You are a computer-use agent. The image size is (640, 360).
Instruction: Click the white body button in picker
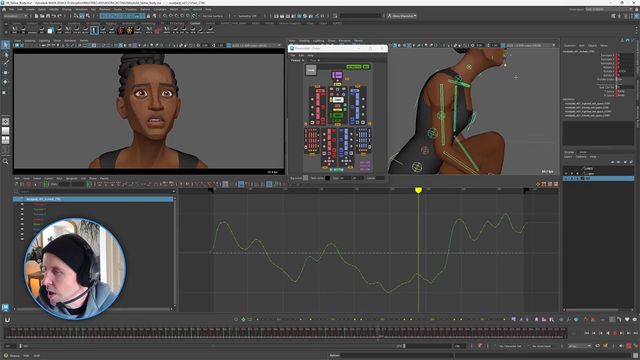338,100
